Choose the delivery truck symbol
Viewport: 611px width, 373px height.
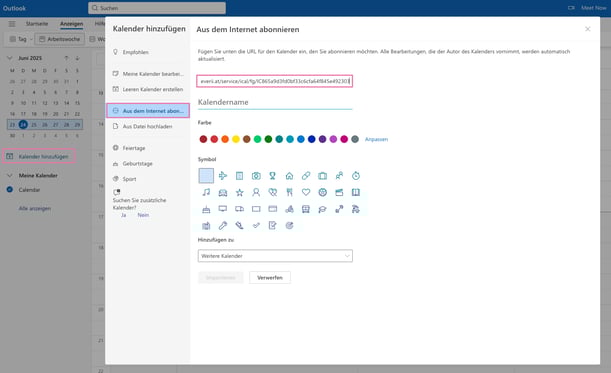[x=239, y=209]
